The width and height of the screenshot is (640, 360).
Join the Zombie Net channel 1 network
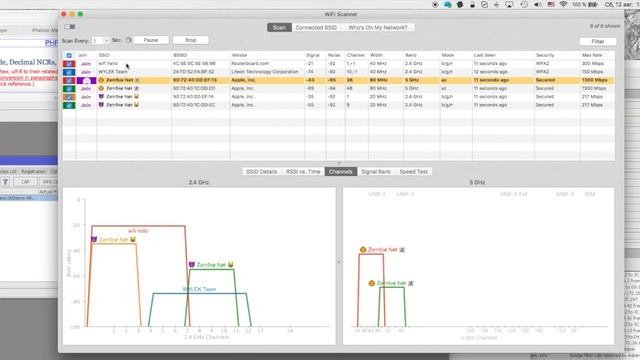(86, 97)
